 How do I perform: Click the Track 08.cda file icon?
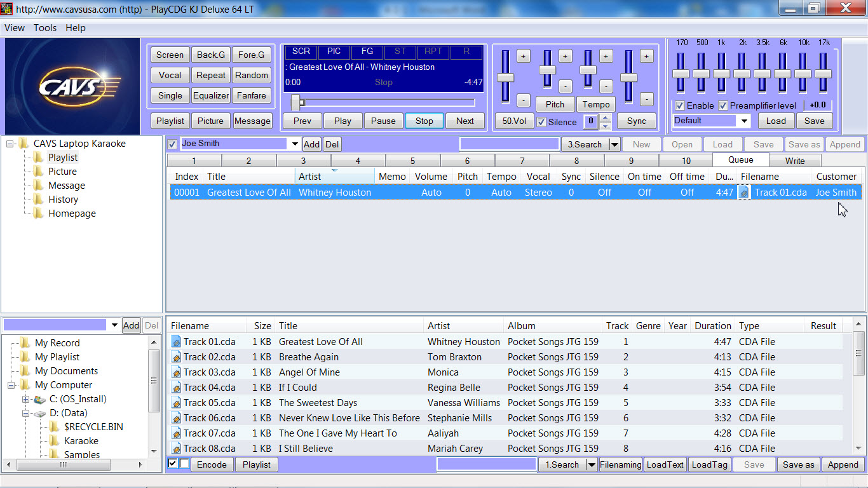click(177, 449)
